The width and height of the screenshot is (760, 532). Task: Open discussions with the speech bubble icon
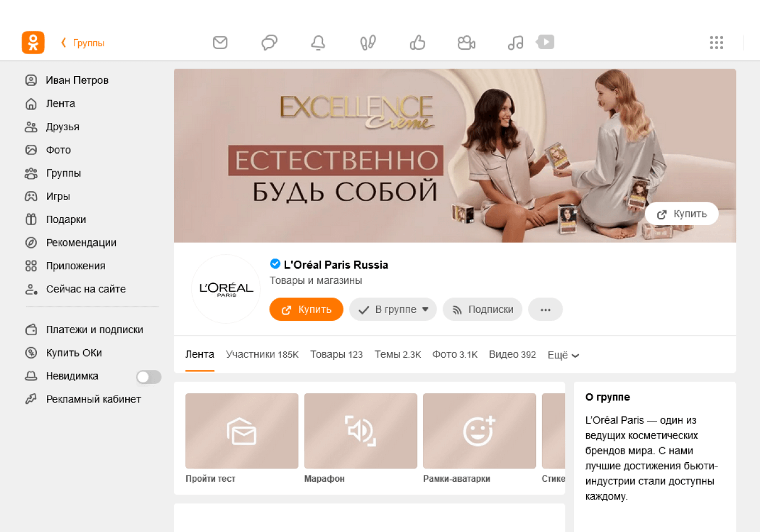pyautogui.click(x=269, y=42)
